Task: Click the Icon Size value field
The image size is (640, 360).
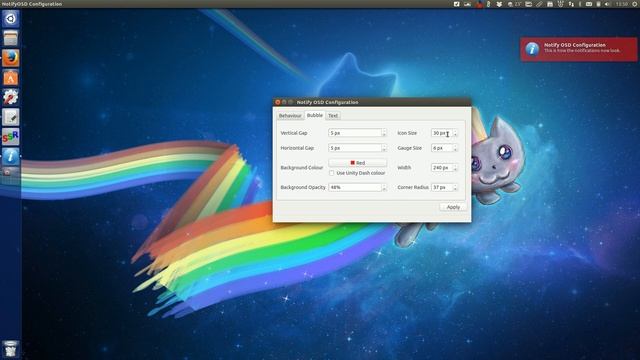Action: click(442, 133)
